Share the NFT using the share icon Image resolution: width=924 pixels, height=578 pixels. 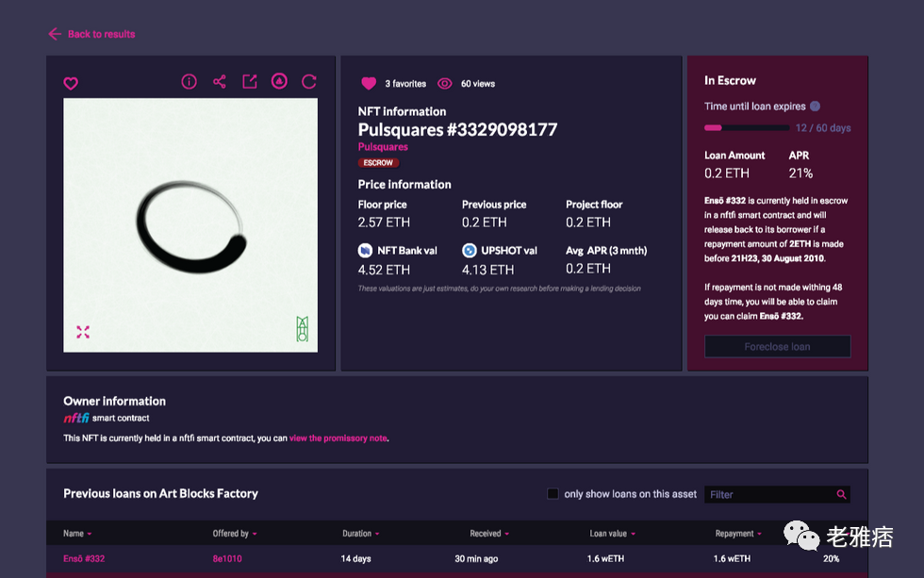click(219, 82)
